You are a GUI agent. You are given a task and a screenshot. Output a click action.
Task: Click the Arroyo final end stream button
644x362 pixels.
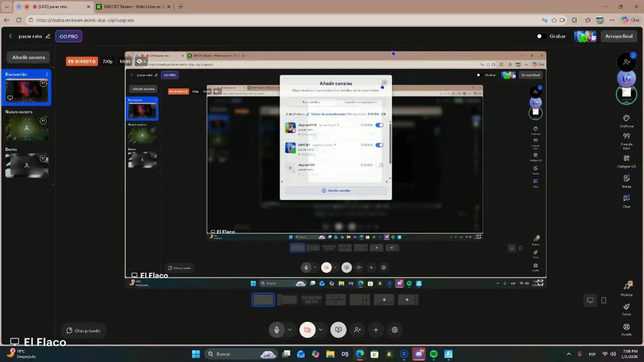[x=619, y=36]
